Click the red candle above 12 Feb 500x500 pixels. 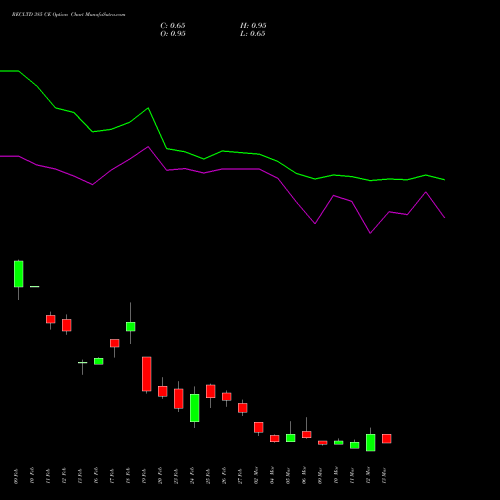click(67, 325)
